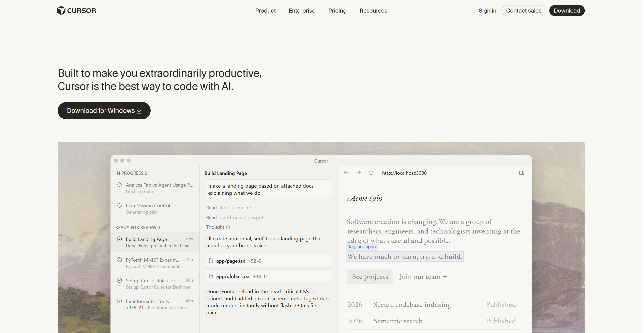Open the Enterprise menu
The image size is (644, 333).
[x=302, y=11]
